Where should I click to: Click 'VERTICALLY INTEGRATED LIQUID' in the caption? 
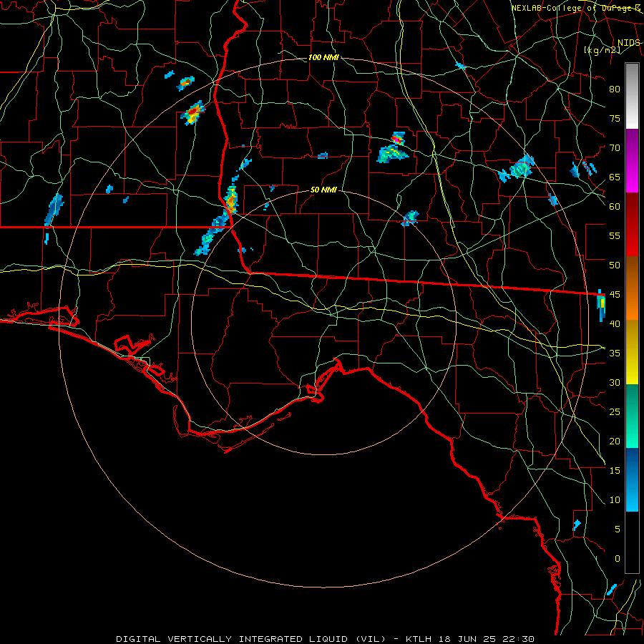pyautogui.click(x=259, y=639)
